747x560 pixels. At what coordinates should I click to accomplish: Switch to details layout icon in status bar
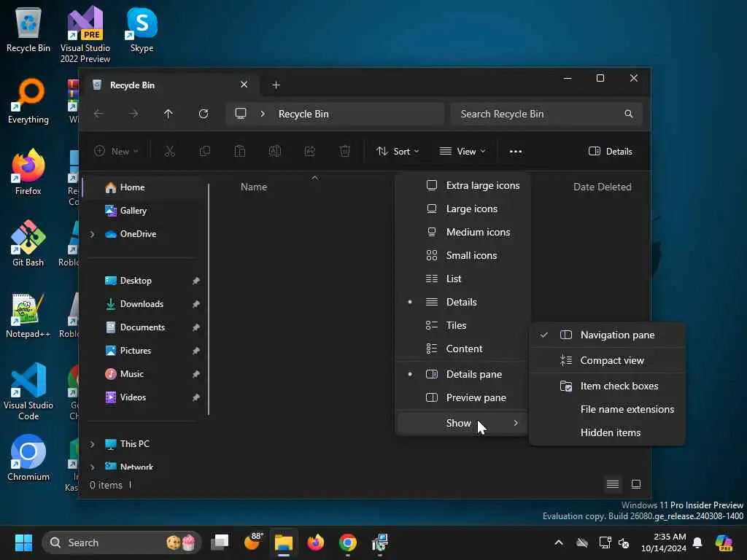[613, 484]
